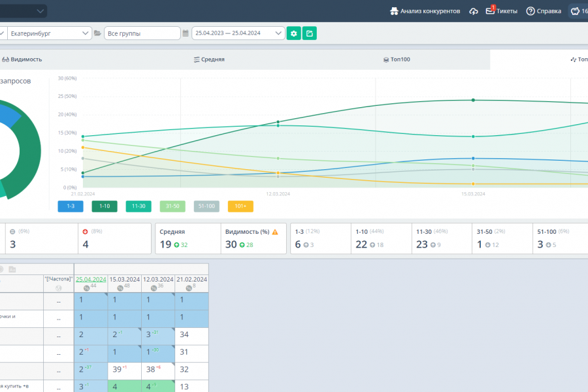Click the percent icon under 15.03.2024
Viewport: 588px width, 392px height.
point(120,288)
